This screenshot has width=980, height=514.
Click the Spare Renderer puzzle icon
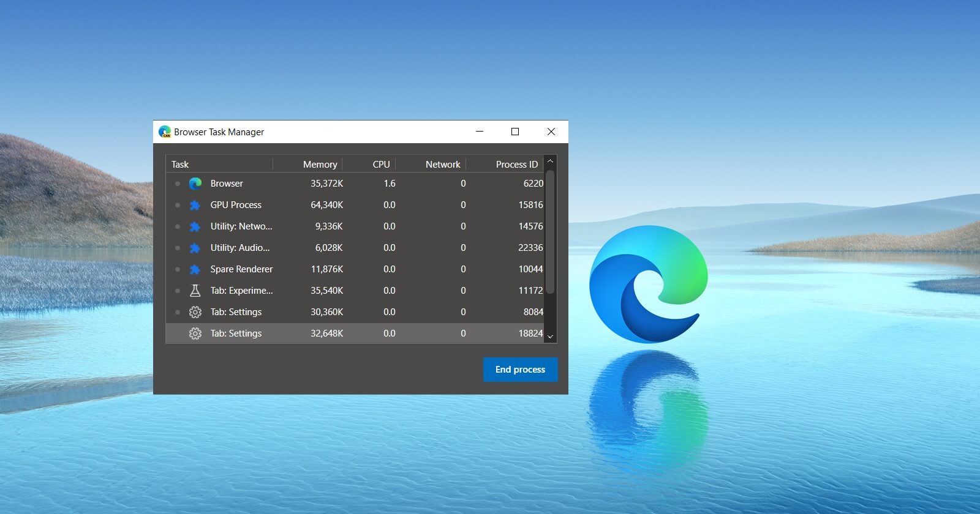[195, 269]
